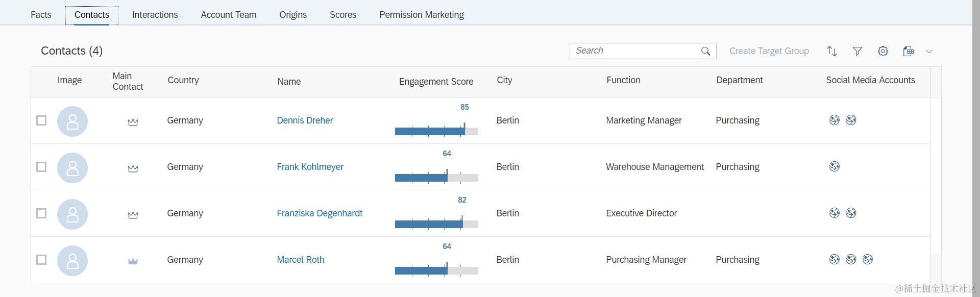
Task: Open the Permission Marketing tab
Action: (422, 15)
